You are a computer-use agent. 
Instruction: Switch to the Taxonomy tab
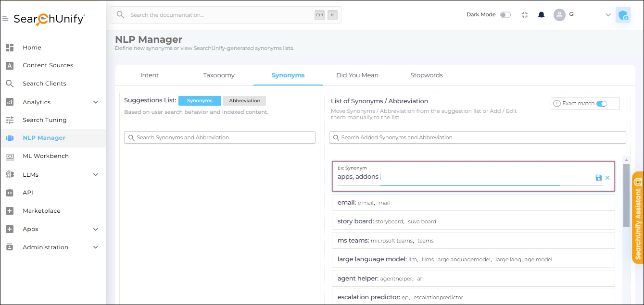coord(219,75)
